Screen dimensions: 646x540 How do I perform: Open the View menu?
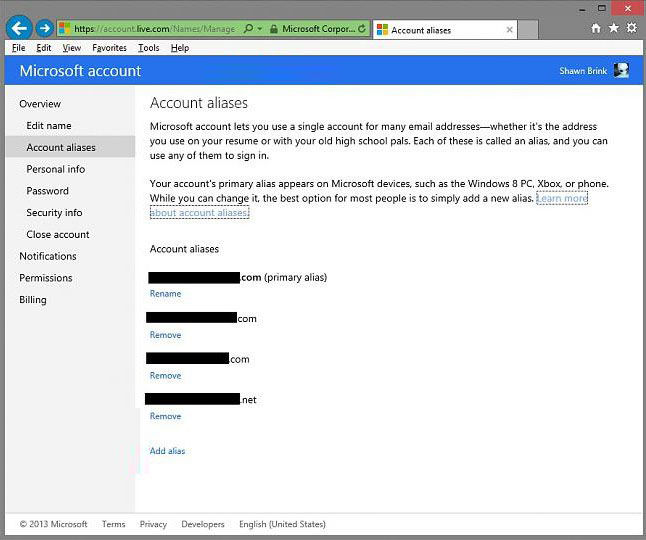[72, 48]
